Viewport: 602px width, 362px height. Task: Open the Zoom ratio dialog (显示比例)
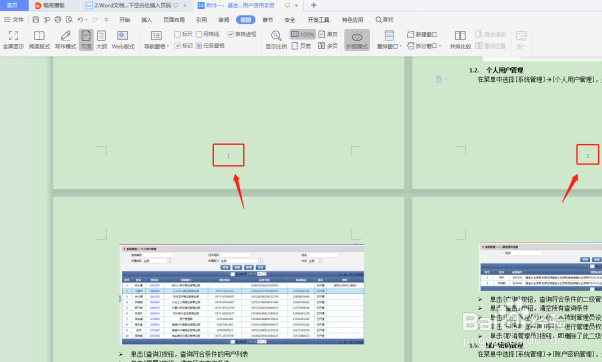[x=276, y=40]
